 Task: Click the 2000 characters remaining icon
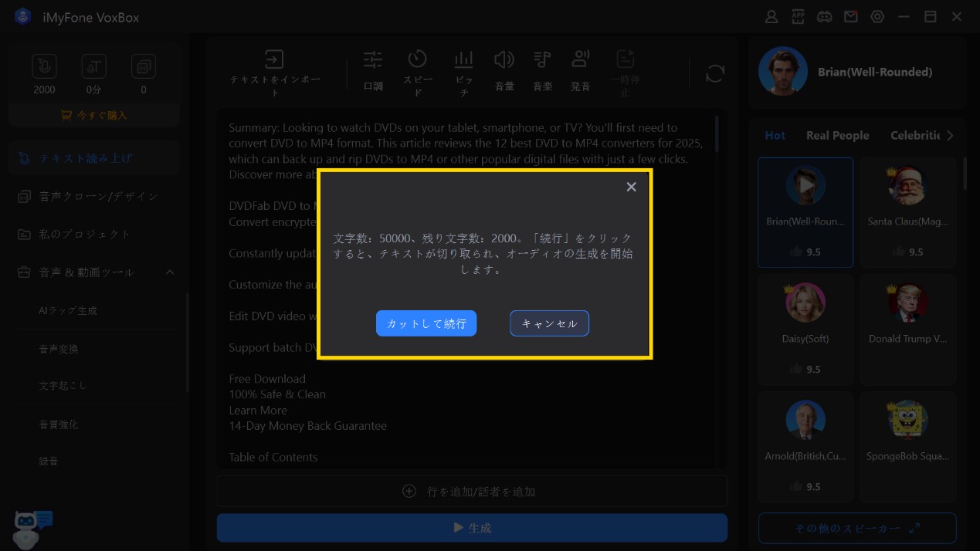point(45,67)
